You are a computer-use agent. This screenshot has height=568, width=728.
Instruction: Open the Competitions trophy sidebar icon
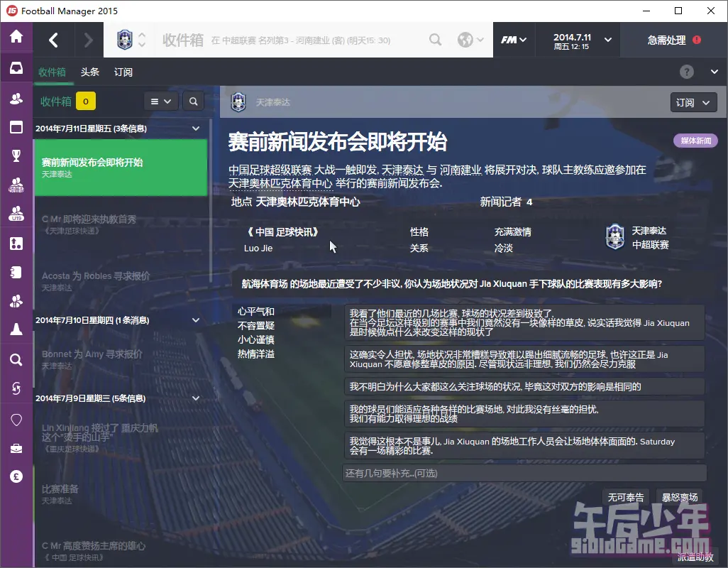(x=16, y=155)
